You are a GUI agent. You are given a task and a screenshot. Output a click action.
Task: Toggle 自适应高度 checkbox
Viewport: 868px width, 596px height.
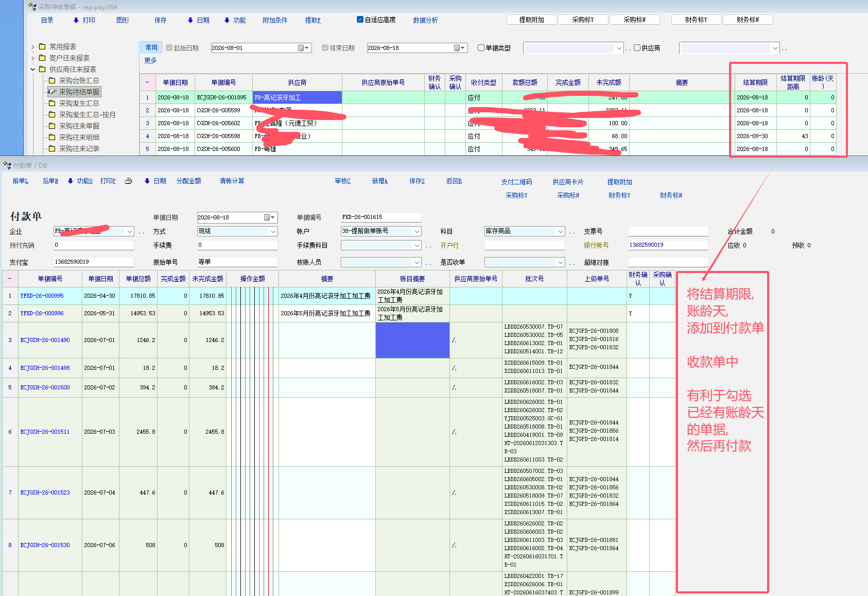[360, 20]
